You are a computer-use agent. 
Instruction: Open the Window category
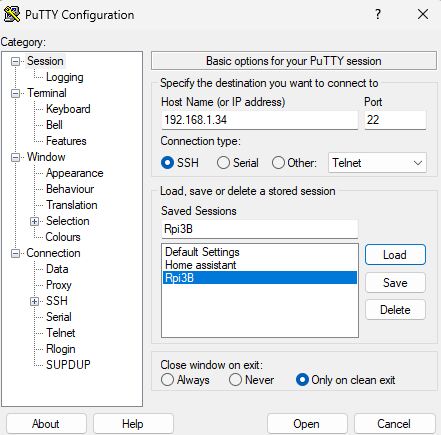pos(46,157)
